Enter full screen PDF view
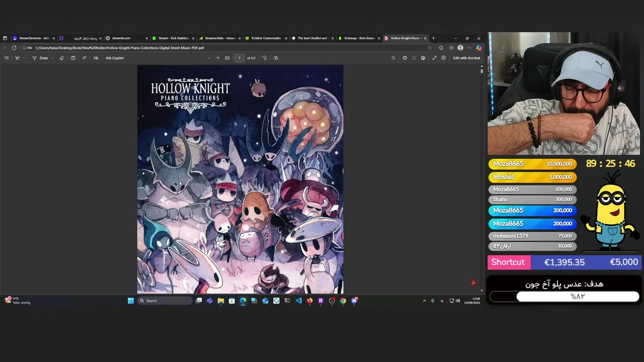Screen dimensions: 644x362 tap(434, 58)
